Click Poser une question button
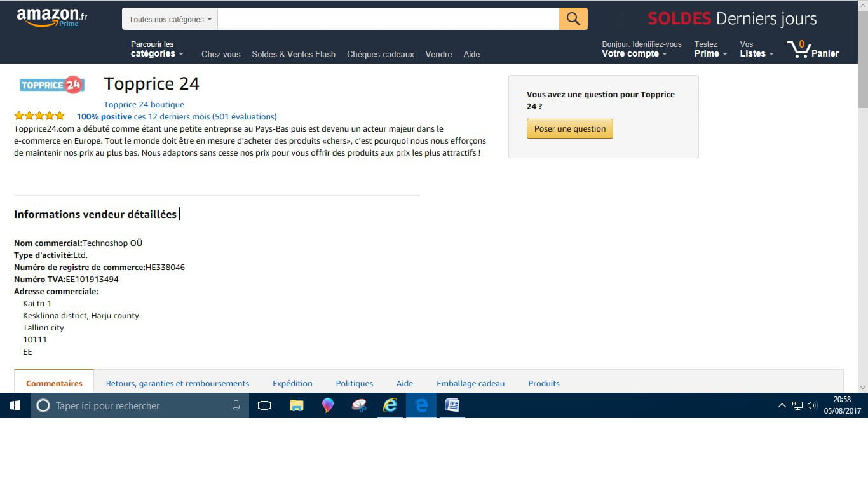 570,128
